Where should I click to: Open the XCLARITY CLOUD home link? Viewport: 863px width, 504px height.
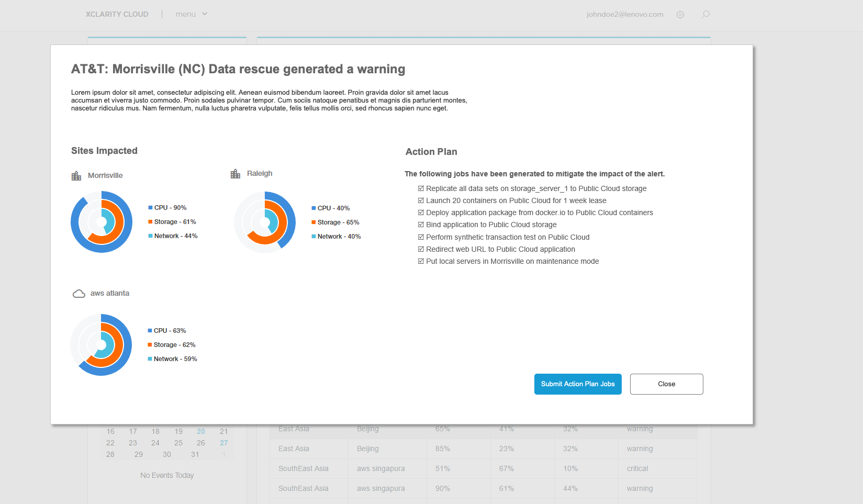pos(117,14)
